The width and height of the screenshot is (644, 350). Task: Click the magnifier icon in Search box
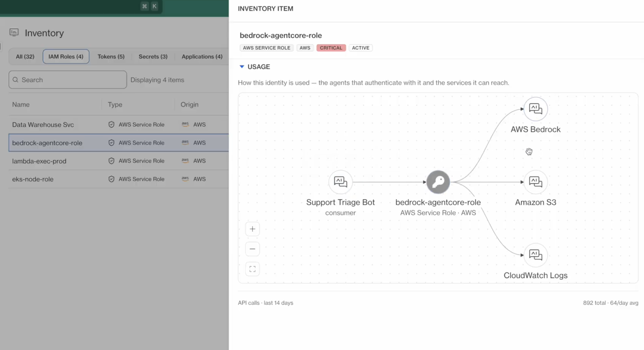pos(15,80)
